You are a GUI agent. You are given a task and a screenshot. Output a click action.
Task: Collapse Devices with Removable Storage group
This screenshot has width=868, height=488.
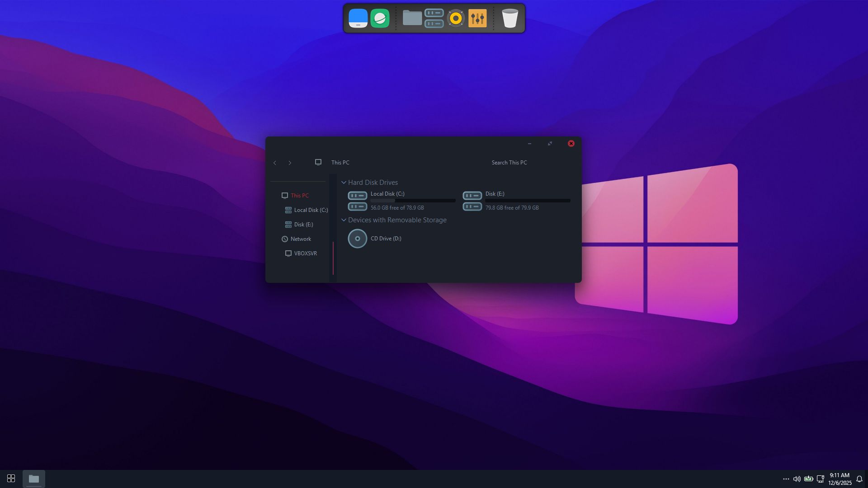(x=344, y=220)
